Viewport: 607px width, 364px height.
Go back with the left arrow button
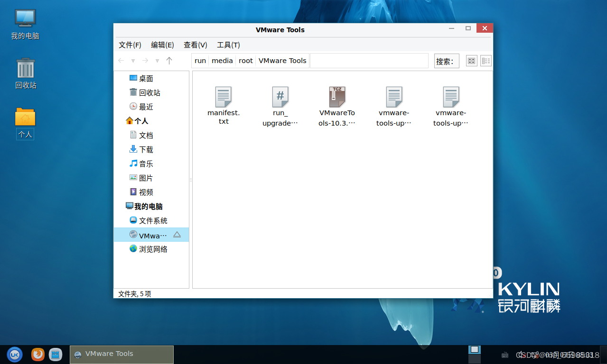pyautogui.click(x=121, y=61)
